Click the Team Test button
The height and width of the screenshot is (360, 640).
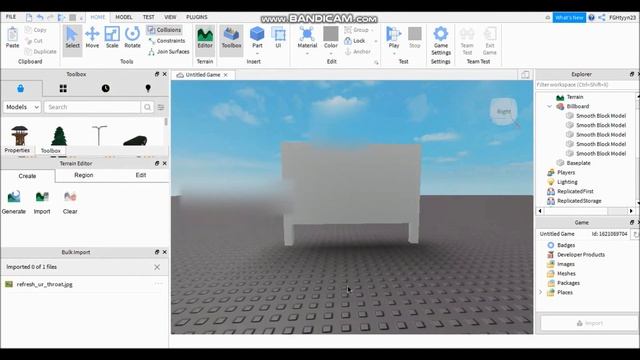[467, 41]
